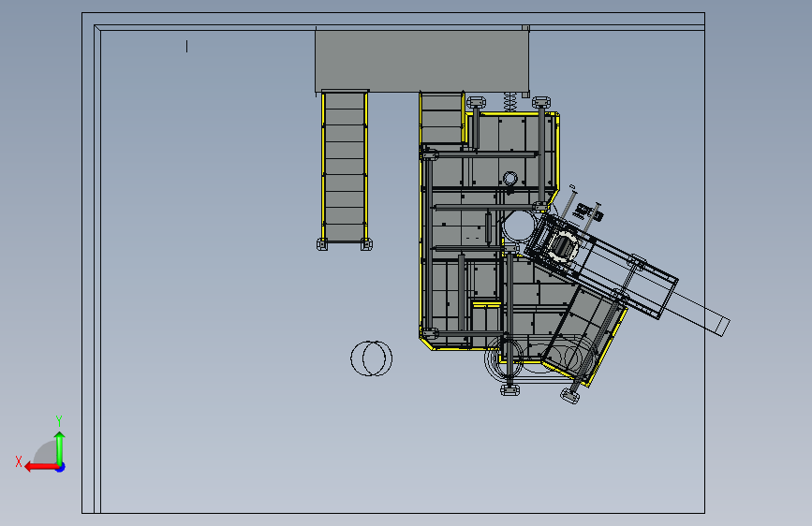Select the double circle outline on the floor
812x526 pixels.
click(371, 358)
